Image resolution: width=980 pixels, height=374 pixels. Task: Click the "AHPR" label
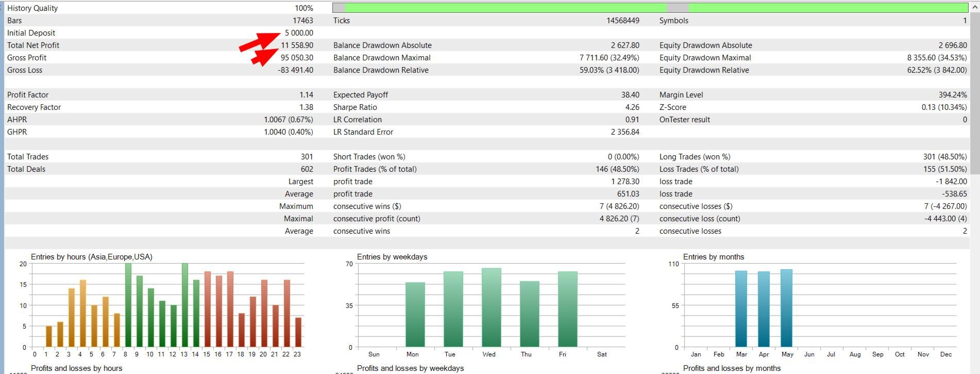[x=17, y=120]
